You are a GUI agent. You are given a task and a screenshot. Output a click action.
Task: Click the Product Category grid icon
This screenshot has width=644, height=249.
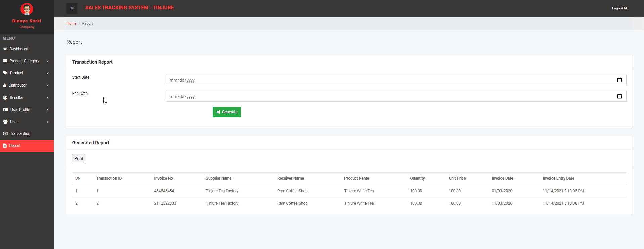5,61
